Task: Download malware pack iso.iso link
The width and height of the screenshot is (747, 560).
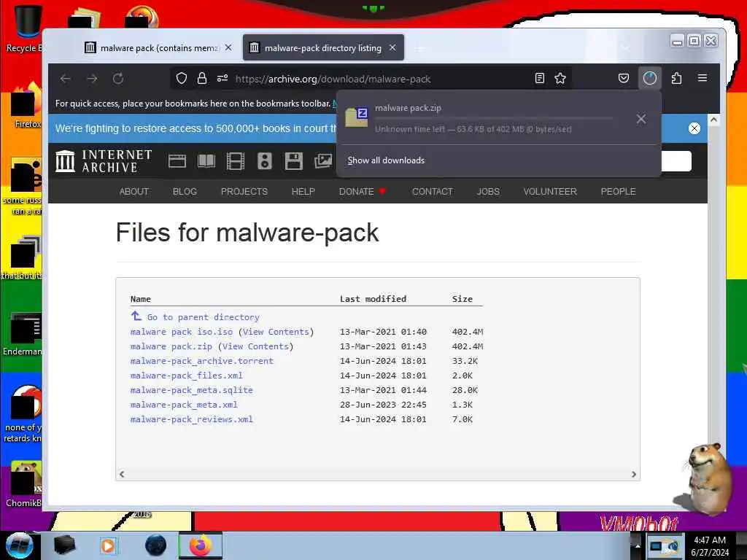Action: pyautogui.click(x=182, y=332)
